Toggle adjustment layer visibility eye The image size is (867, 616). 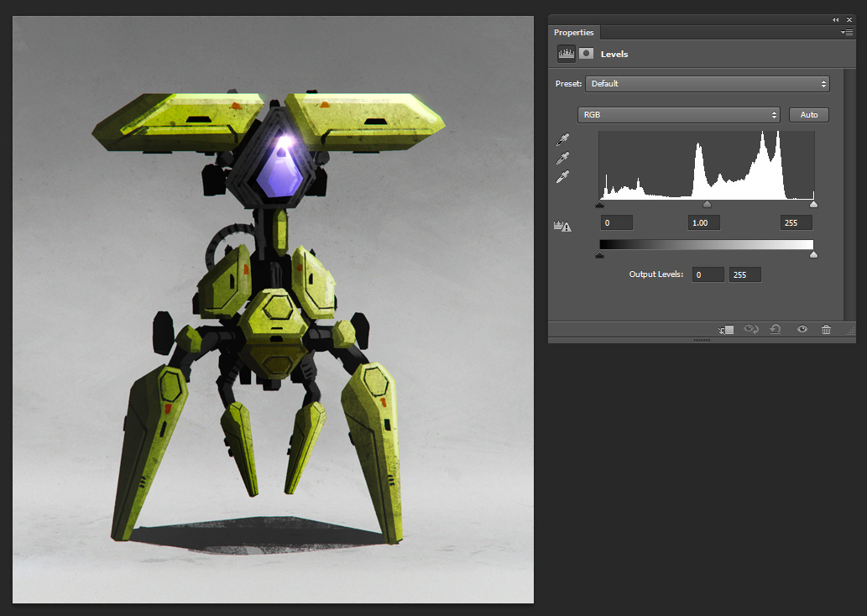click(x=802, y=330)
